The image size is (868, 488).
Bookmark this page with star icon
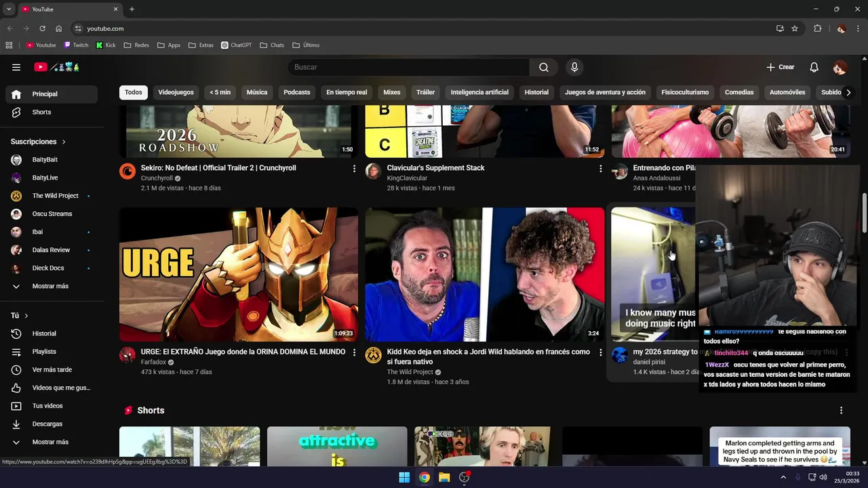(795, 28)
